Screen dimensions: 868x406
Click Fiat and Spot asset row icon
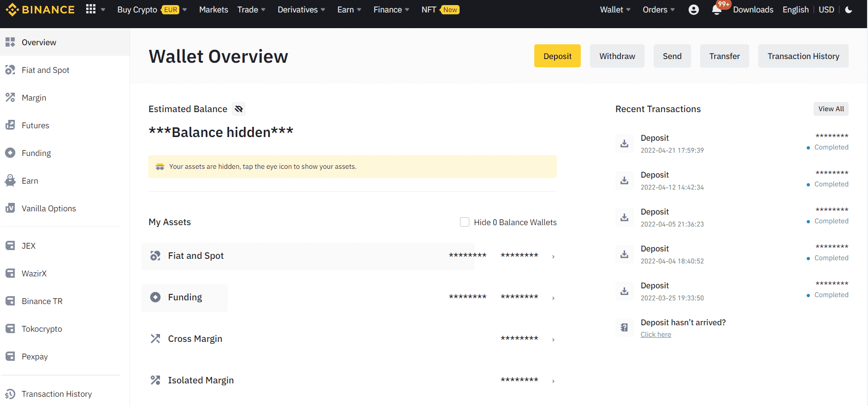155,256
